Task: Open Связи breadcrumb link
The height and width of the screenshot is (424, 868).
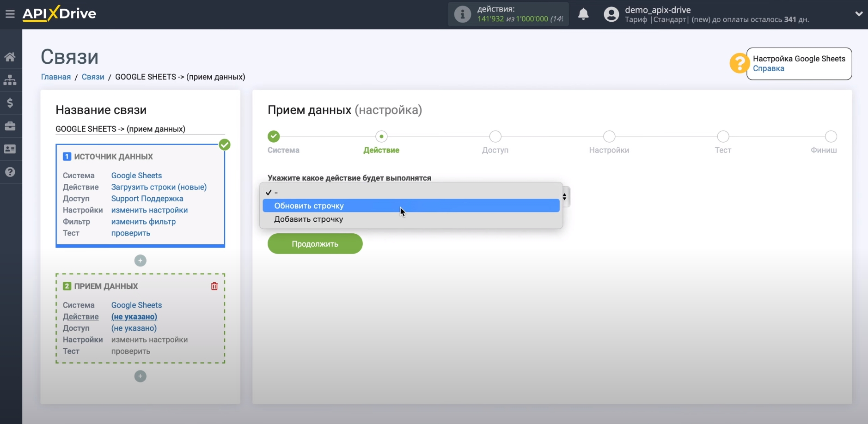Action: (93, 77)
